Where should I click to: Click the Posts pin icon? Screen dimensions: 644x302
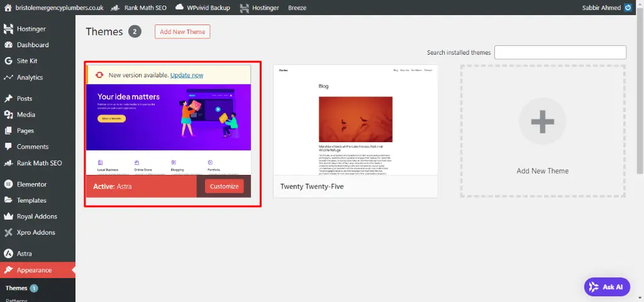click(x=8, y=99)
